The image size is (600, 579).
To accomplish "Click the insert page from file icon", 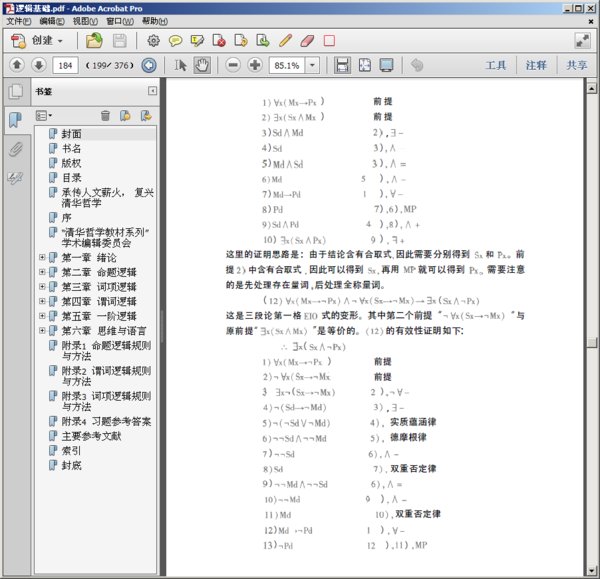I will pyautogui.click(x=241, y=40).
